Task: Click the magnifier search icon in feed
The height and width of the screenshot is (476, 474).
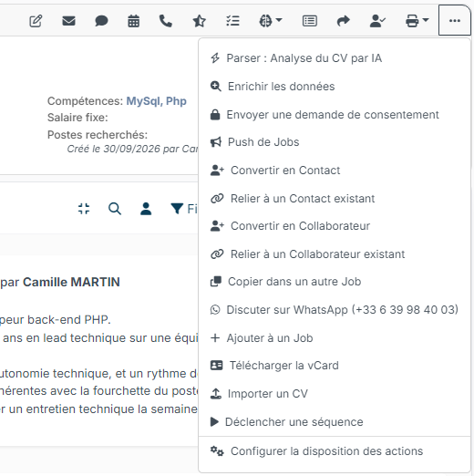Action: coord(115,209)
